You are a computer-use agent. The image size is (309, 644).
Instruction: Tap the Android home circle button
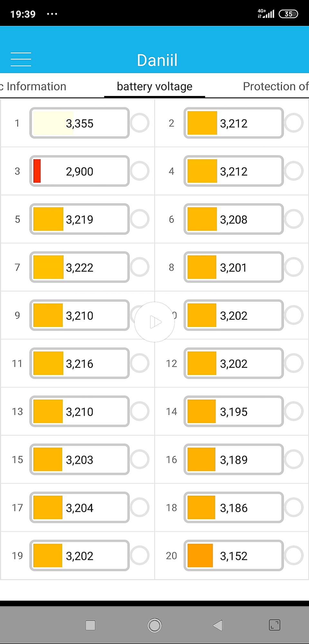[x=154, y=625]
